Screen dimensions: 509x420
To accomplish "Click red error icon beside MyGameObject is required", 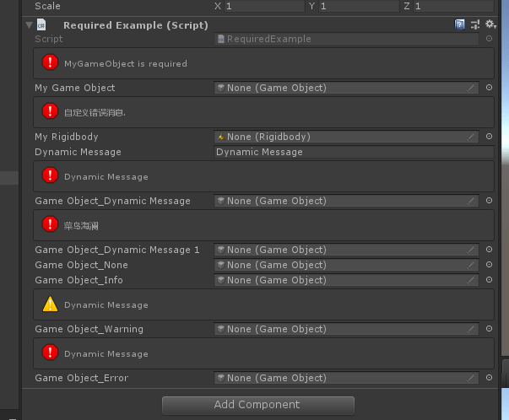I will coord(51,63).
